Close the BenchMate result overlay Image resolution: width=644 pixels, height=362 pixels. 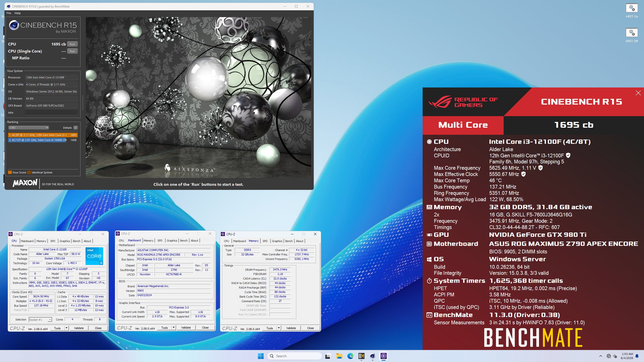pos(638,93)
